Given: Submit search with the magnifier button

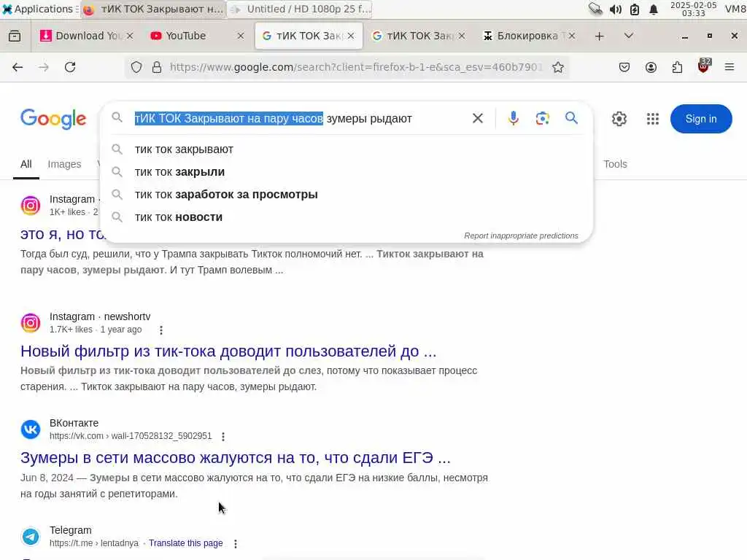Looking at the screenshot, I should point(571,118).
